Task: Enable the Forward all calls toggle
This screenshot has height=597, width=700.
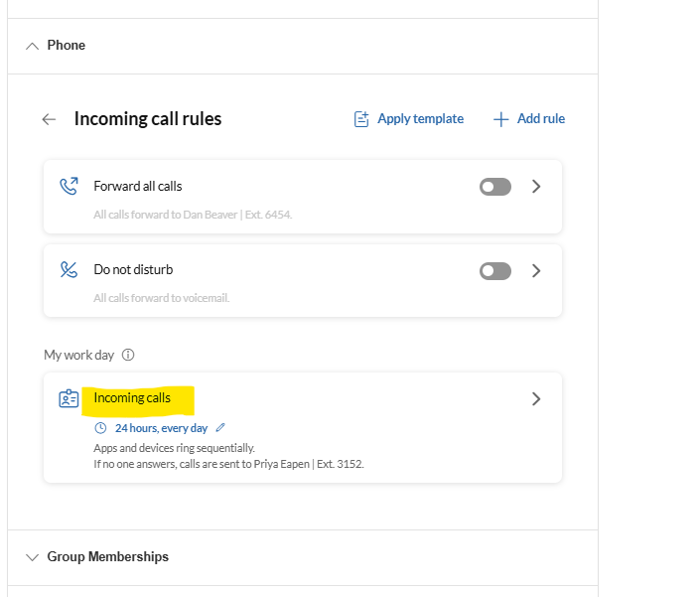Action: pos(495,187)
